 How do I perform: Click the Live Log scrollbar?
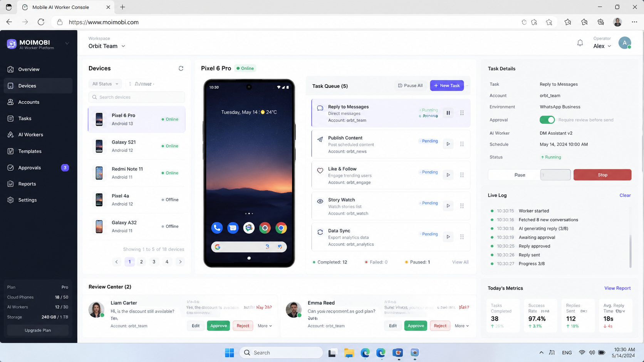630,251
